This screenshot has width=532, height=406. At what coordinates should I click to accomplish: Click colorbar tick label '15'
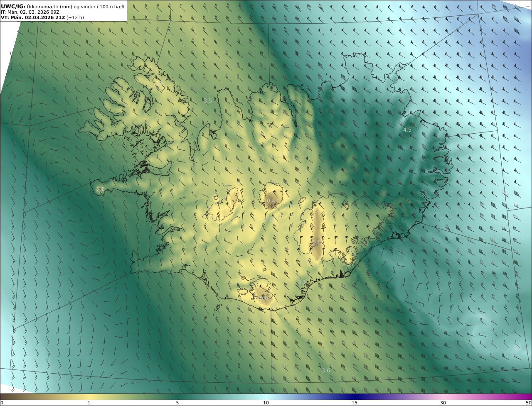coord(355,403)
